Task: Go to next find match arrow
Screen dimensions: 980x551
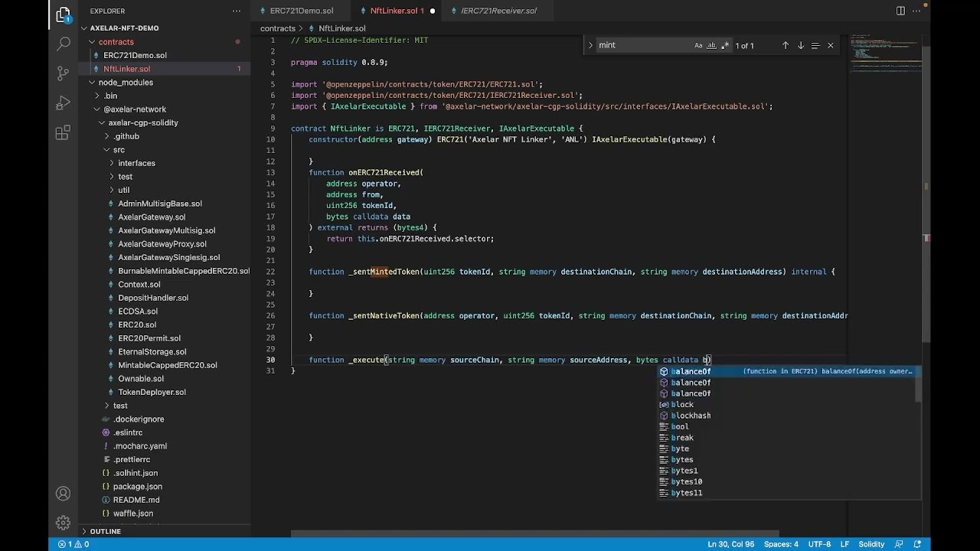Action: (800, 46)
